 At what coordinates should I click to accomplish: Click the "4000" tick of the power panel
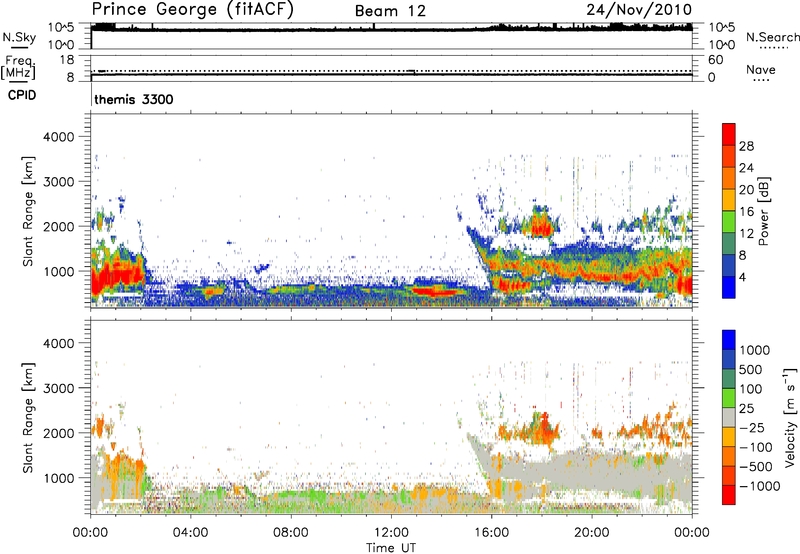(x=59, y=137)
